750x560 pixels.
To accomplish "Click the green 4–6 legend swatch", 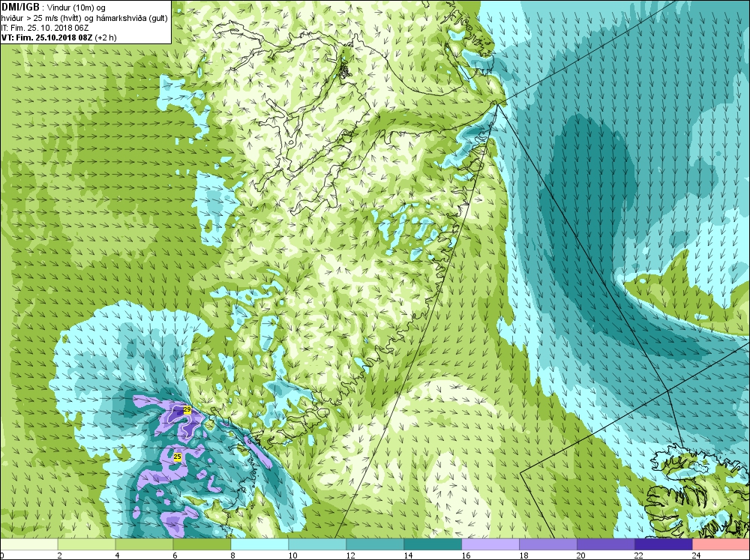I will 144,544.
